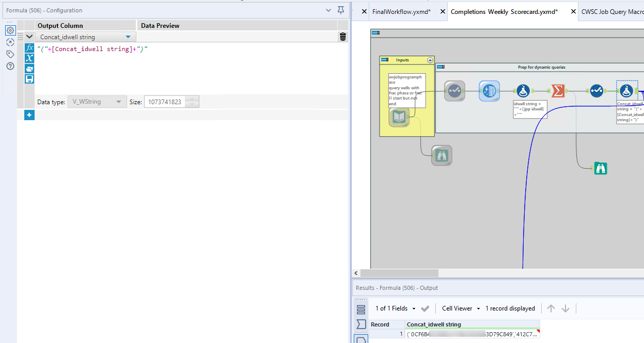
Task: Open the X columns panel in the expression editor
Action: 29,58
